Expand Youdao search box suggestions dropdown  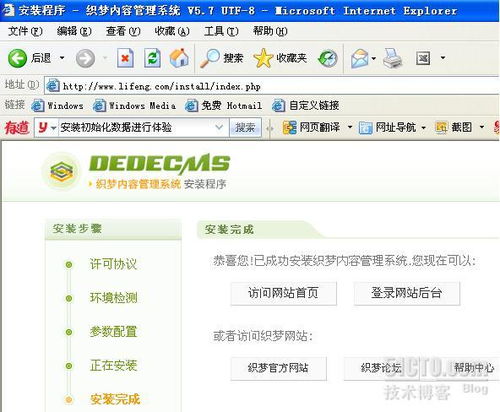click(219, 127)
